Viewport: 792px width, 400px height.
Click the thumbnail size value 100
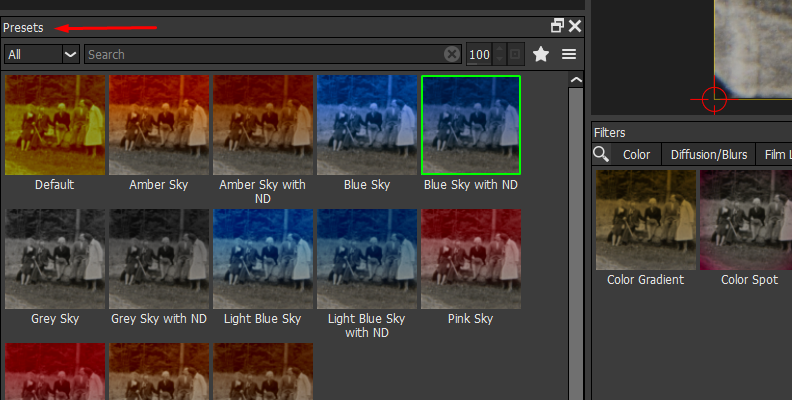click(x=479, y=54)
